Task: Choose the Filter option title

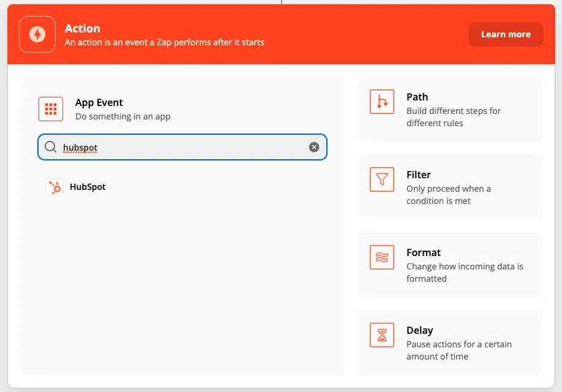Action: [419, 175]
